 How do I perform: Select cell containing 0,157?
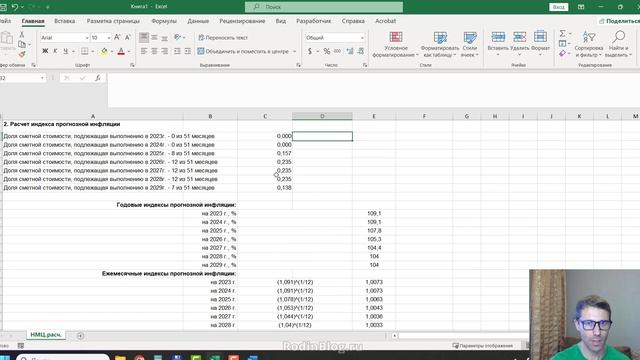265,153
